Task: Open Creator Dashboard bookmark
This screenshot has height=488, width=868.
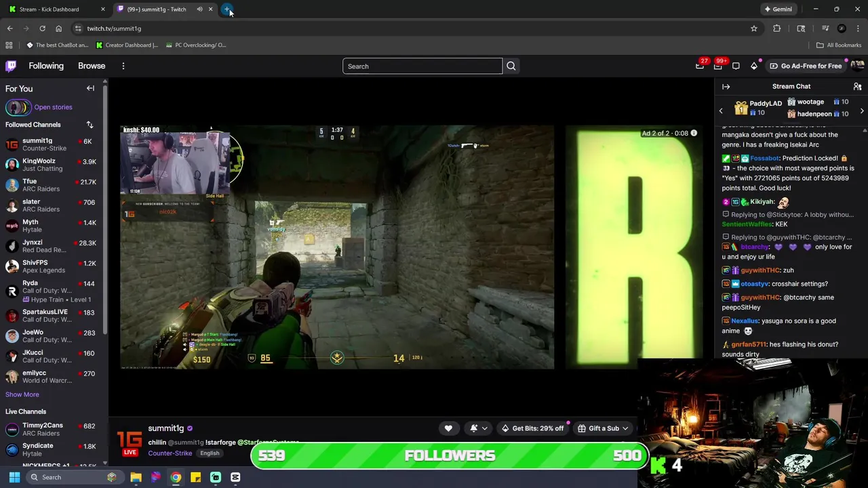Action: click(127, 45)
